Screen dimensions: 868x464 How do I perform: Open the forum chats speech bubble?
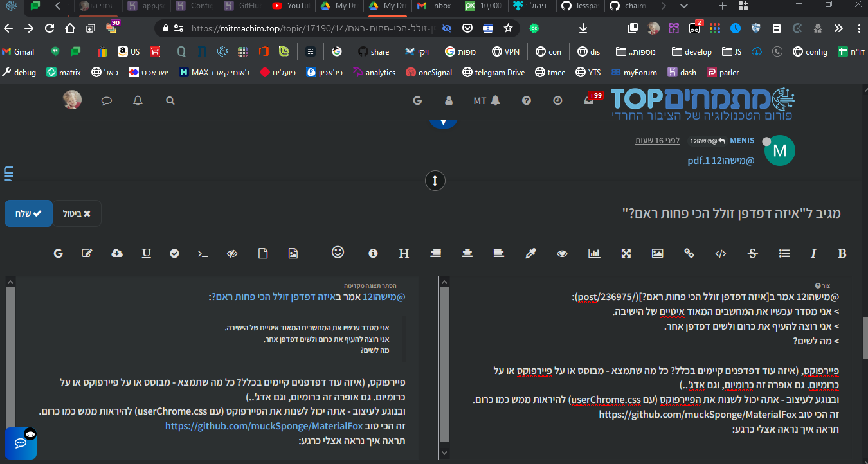[x=107, y=101]
